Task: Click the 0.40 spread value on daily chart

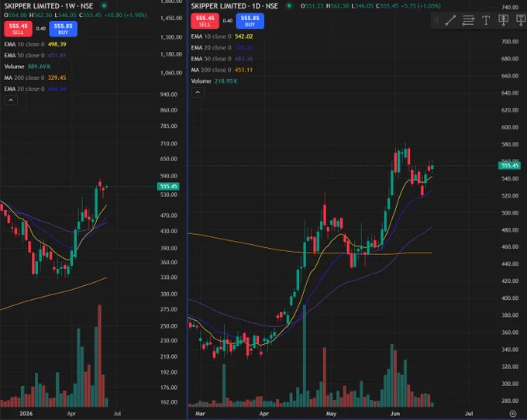Action: [228, 21]
